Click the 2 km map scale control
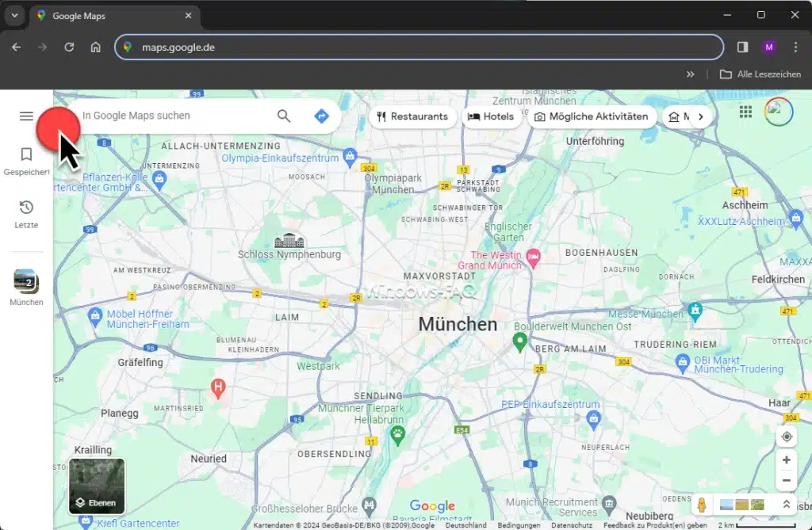 point(756,524)
